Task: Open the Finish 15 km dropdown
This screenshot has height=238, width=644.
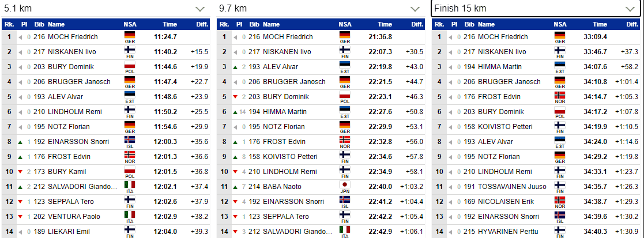Action: (x=536, y=8)
